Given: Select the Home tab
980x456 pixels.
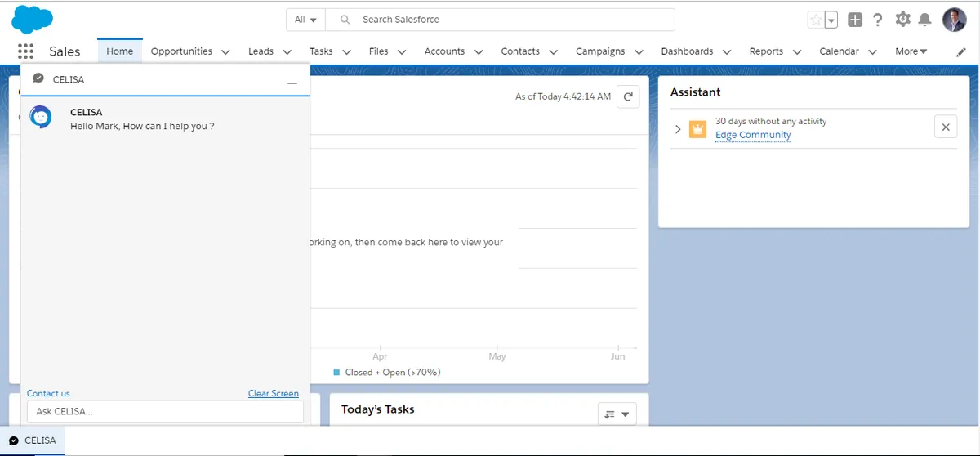Looking at the screenshot, I should click(x=120, y=51).
